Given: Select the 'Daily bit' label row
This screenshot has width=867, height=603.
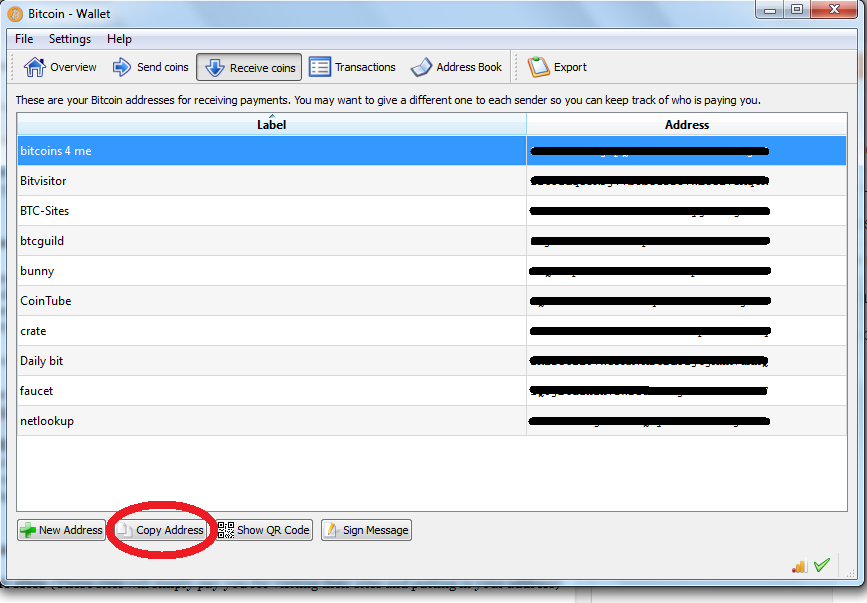Looking at the screenshot, I should [x=271, y=361].
